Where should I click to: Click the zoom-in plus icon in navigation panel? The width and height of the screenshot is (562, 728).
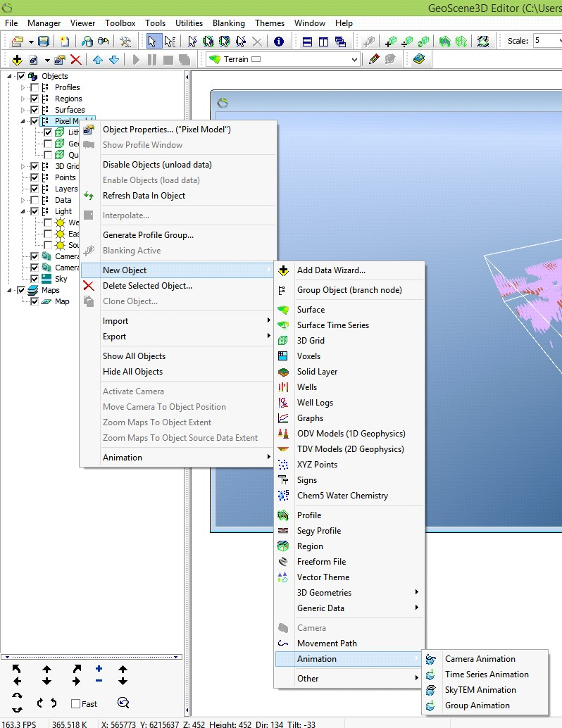tap(99, 669)
